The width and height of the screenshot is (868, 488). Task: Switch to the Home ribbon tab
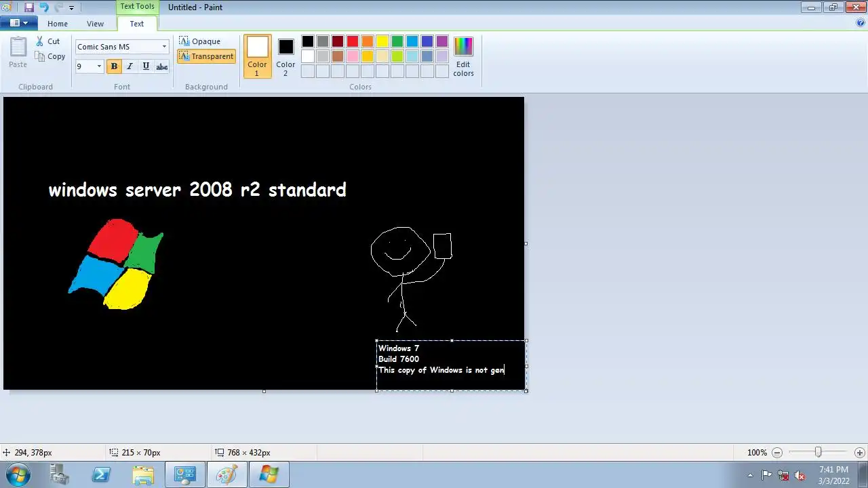click(x=58, y=24)
